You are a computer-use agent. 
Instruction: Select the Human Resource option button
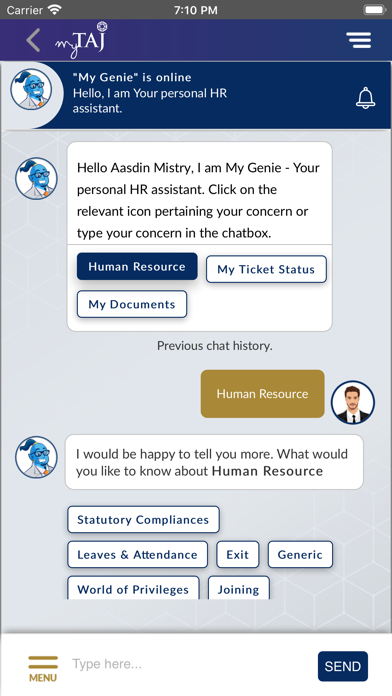(x=137, y=266)
